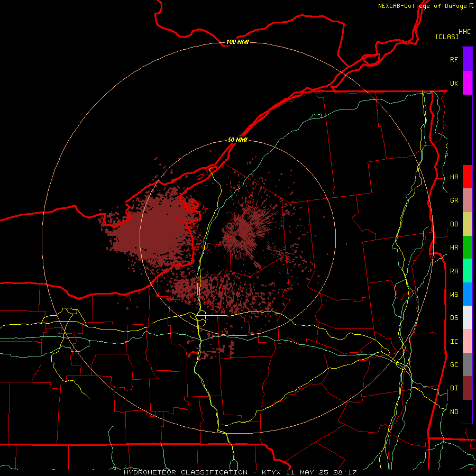This screenshot has height=476, width=476.
Task: Click the 'ND' legend label
Action: (x=454, y=411)
